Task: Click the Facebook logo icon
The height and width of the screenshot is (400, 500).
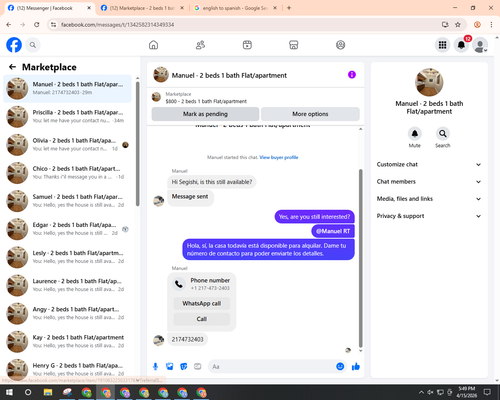Action: pyautogui.click(x=14, y=45)
